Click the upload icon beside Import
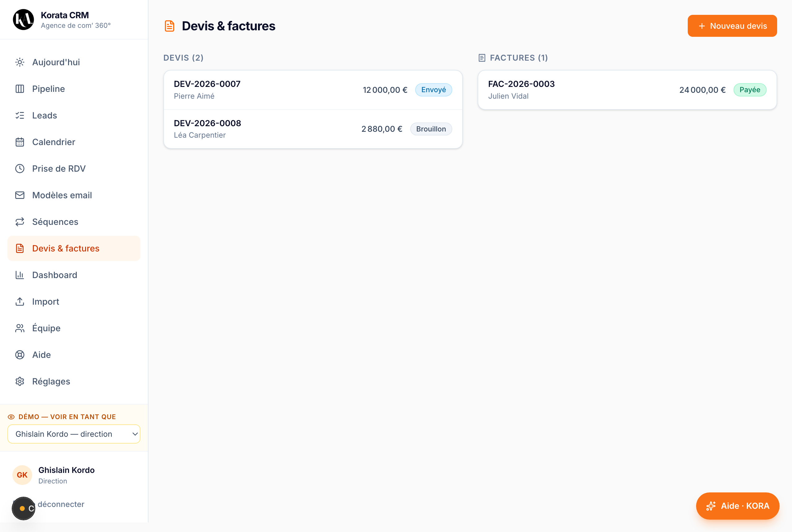Image resolution: width=792 pixels, height=532 pixels. tap(20, 302)
